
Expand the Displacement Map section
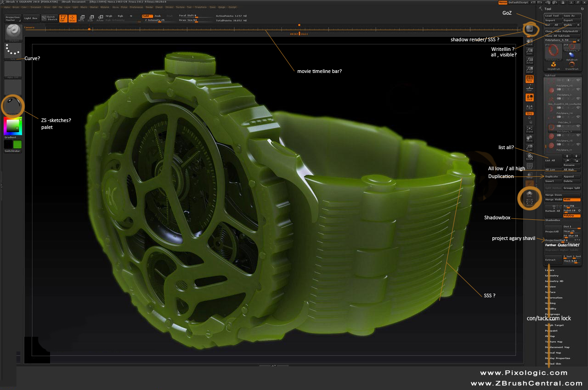[x=557, y=347]
